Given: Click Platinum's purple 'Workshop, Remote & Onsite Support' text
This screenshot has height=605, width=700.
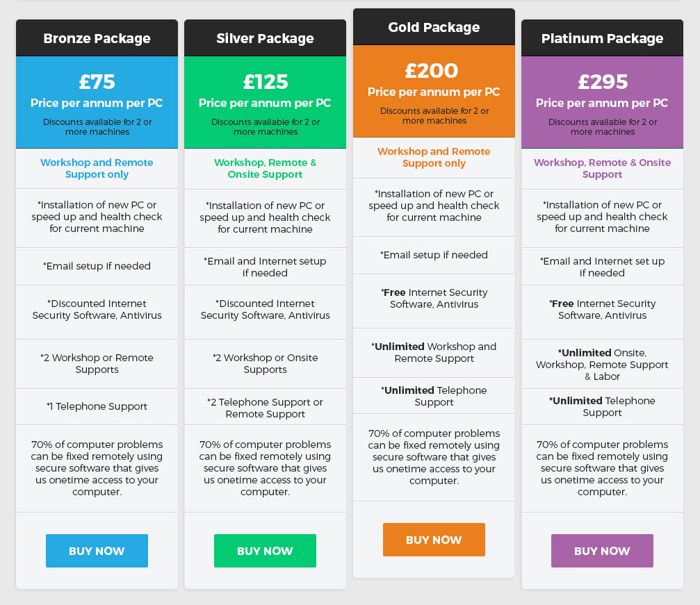Looking at the screenshot, I should [x=602, y=168].
